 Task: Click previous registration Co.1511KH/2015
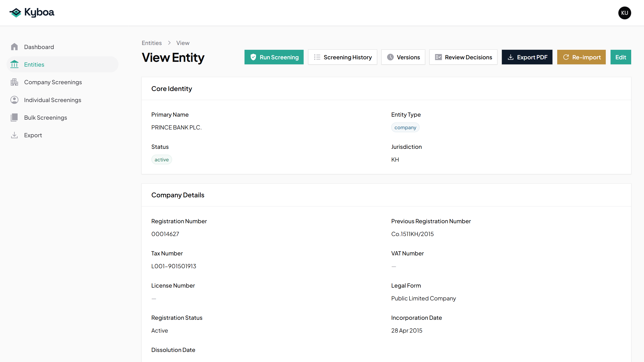tap(413, 234)
